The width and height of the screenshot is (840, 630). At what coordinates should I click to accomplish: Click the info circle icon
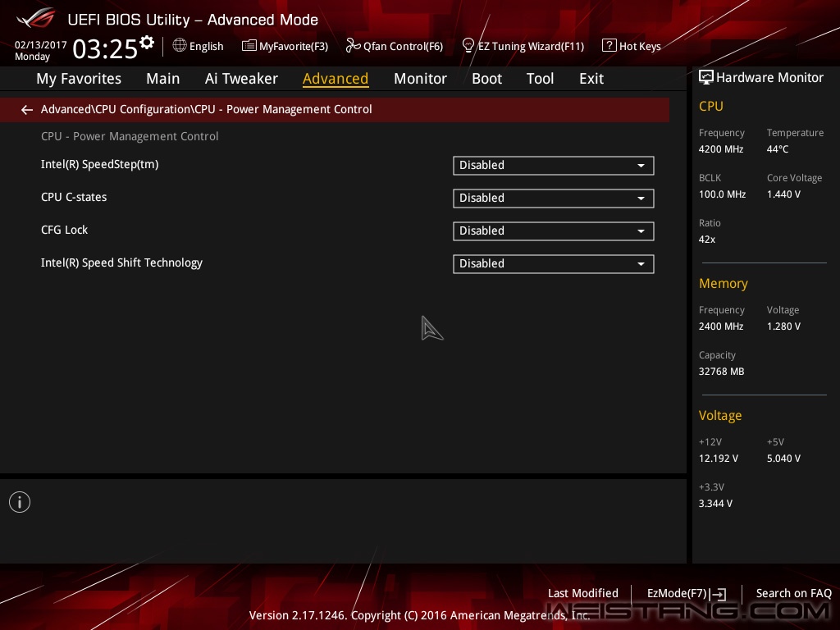click(20, 502)
